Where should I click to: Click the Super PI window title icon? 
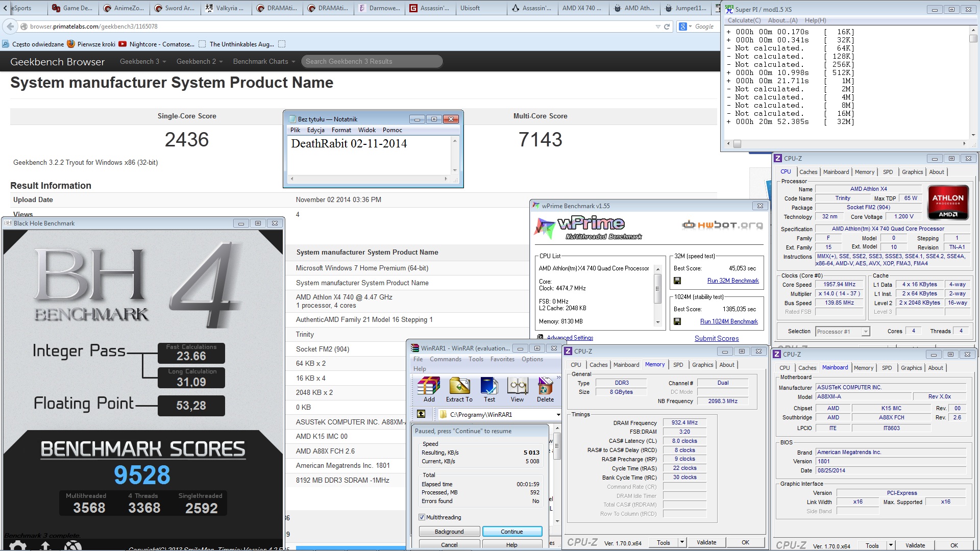[x=729, y=9]
